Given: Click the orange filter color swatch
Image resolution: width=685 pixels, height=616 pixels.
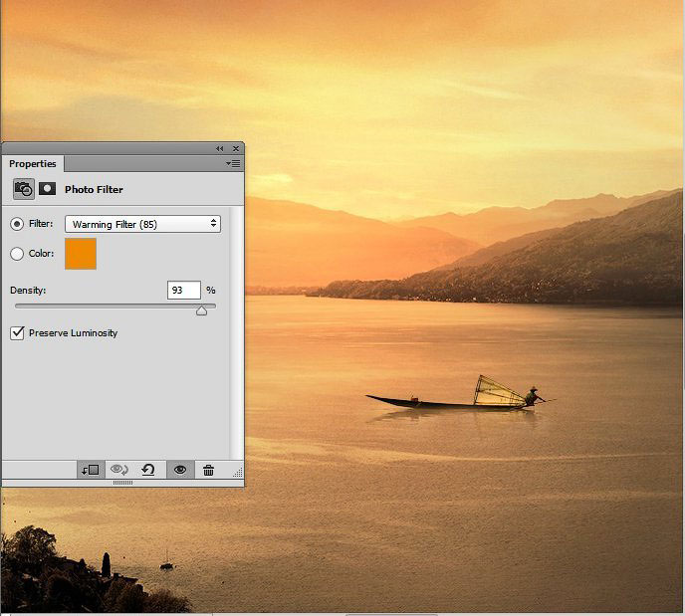Looking at the screenshot, I should 81,254.
